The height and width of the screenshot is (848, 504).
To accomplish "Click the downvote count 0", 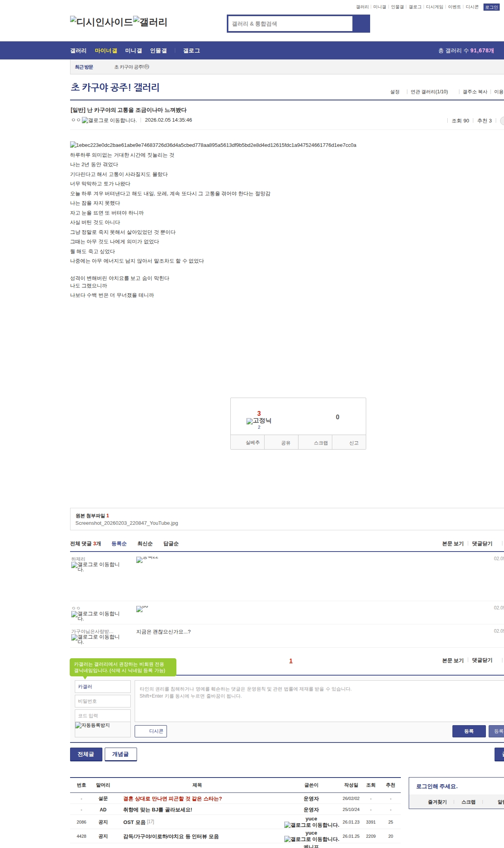I will coord(337,417).
